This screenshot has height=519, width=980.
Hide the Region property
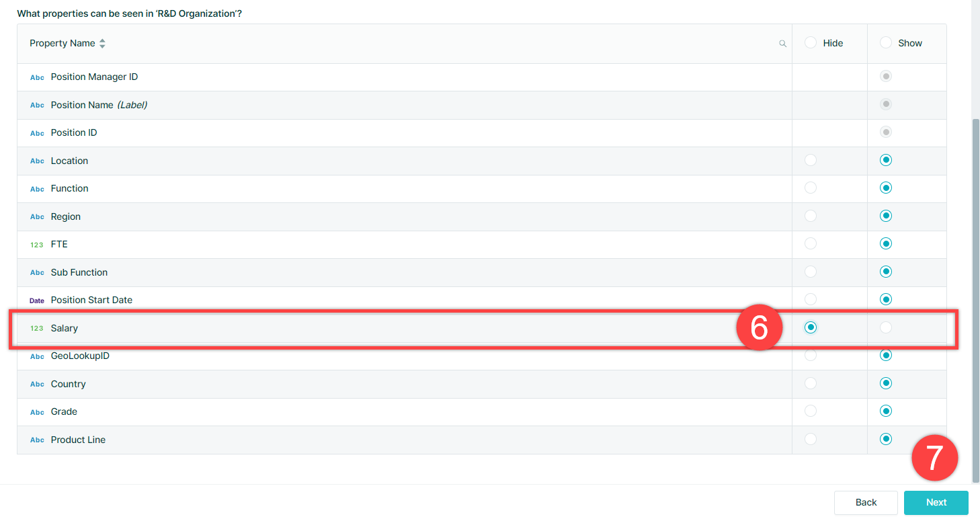tap(811, 216)
